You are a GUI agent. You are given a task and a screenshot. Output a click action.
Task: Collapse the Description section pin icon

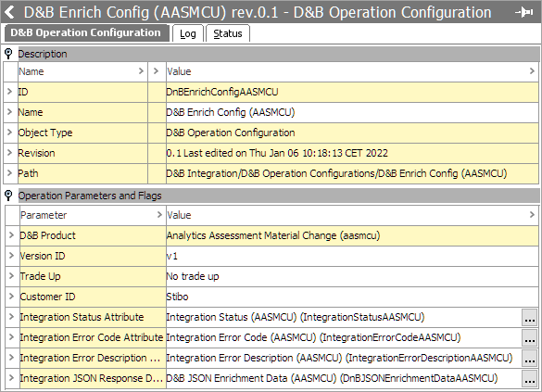[8, 54]
